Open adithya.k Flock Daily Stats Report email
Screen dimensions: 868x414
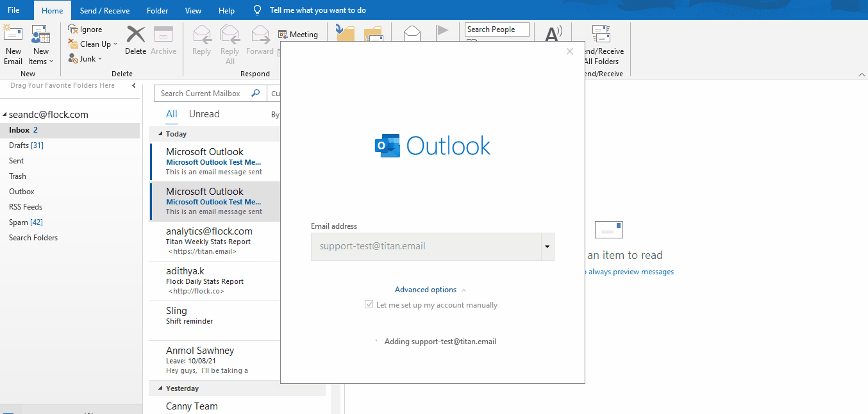point(215,281)
